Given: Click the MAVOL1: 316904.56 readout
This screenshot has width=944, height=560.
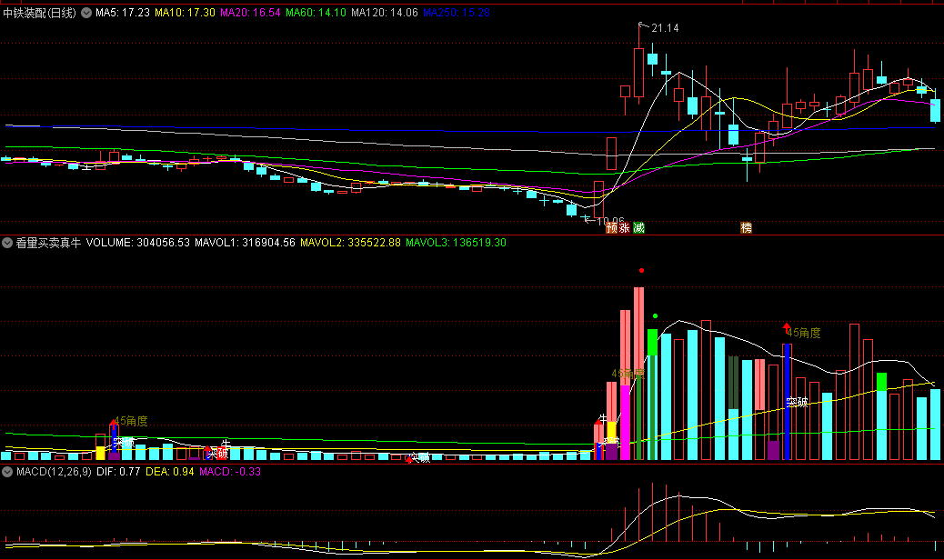Looking at the screenshot, I should click(245, 243).
